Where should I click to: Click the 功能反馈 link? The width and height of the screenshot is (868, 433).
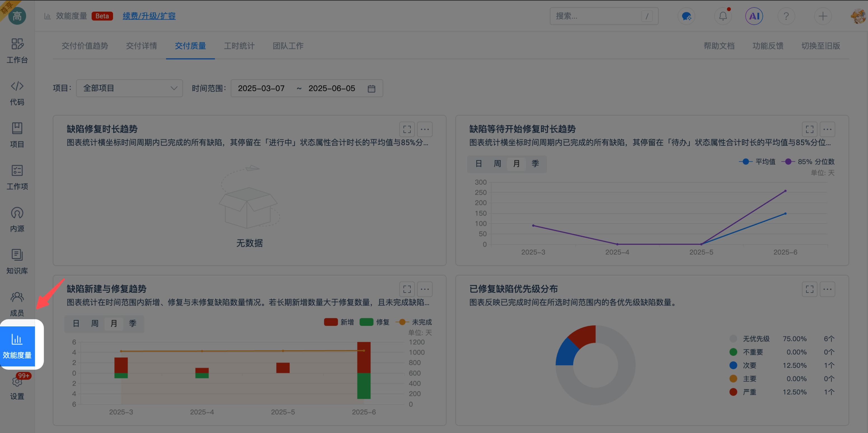point(768,46)
